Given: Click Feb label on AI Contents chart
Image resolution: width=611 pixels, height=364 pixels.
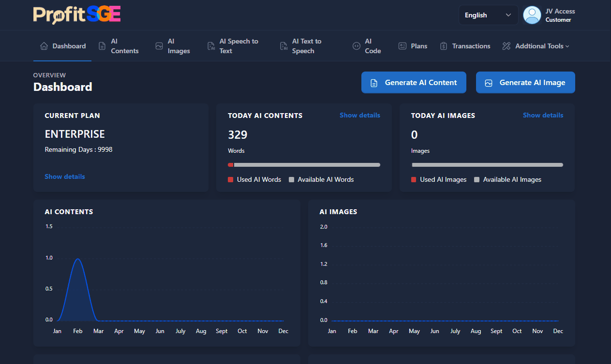Looking at the screenshot, I should click(77, 331).
